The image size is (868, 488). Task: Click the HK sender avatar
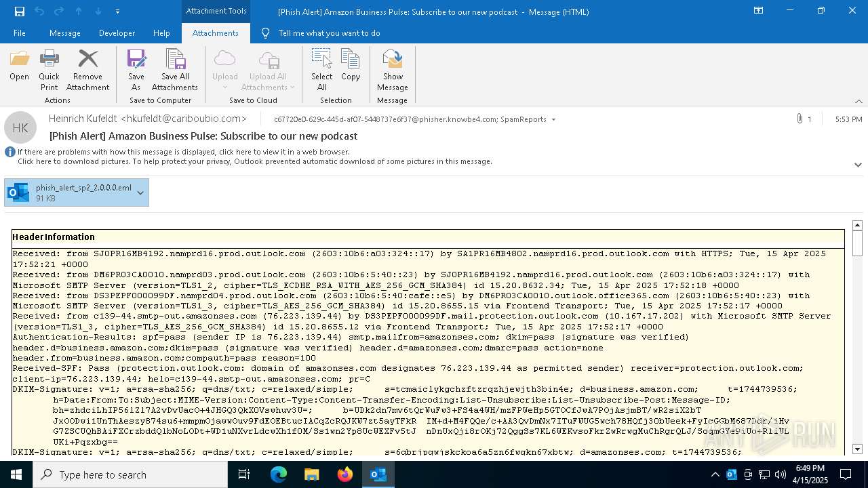(20, 127)
